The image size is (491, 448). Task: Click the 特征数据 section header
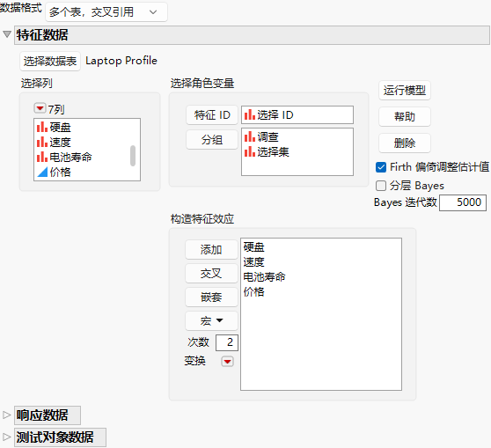(252, 35)
